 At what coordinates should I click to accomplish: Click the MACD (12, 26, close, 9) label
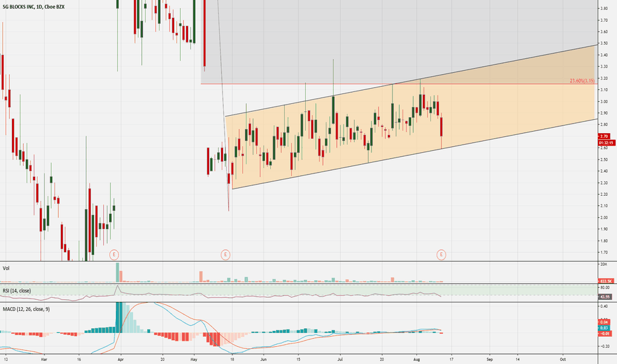[26, 309]
